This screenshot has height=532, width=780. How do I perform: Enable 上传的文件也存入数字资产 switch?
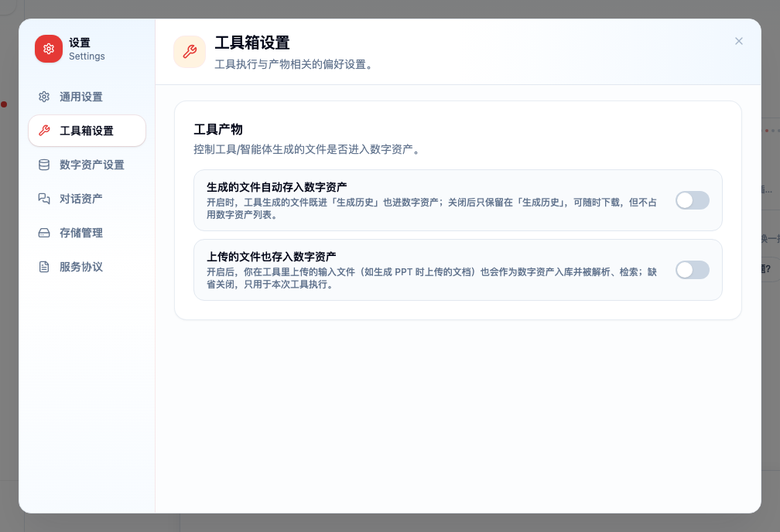tap(692, 270)
